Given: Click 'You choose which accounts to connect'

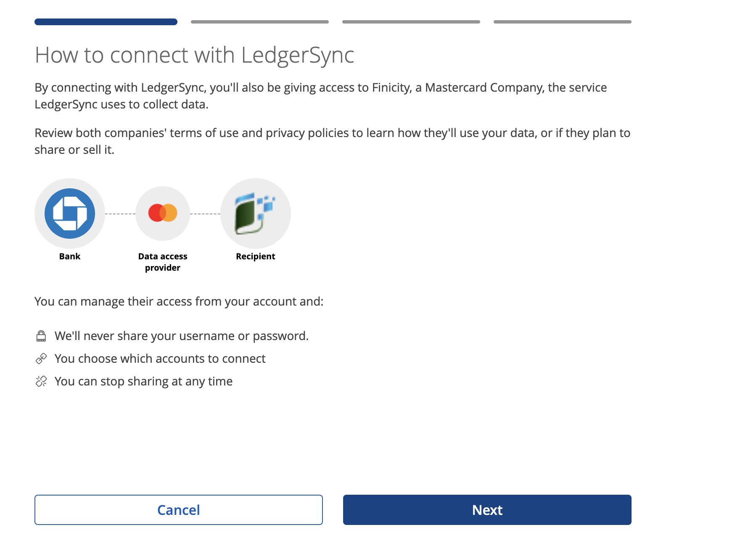Looking at the screenshot, I should point(160,359).
